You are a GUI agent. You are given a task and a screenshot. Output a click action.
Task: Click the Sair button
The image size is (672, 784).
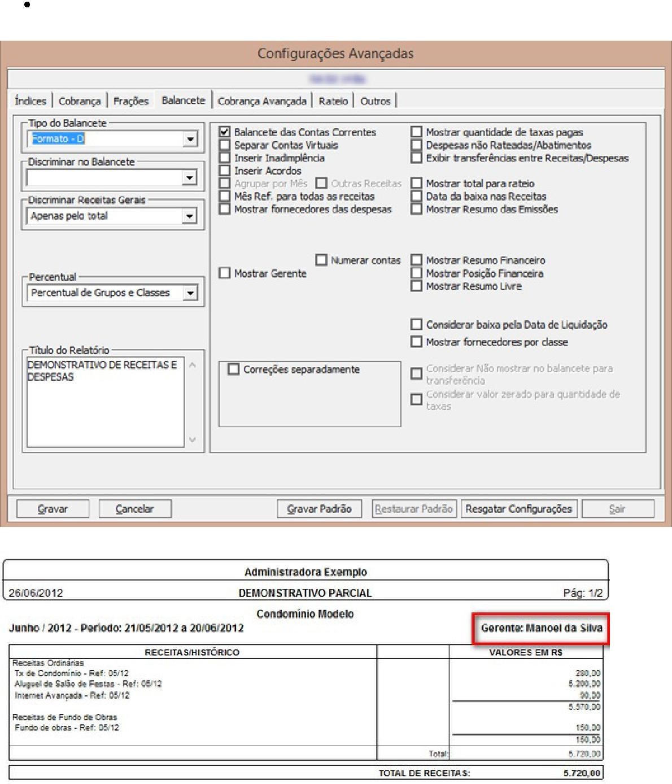point(617,509)
